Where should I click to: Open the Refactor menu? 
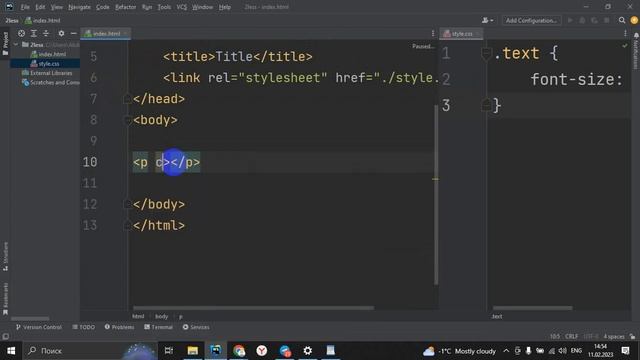click(125, 7)
